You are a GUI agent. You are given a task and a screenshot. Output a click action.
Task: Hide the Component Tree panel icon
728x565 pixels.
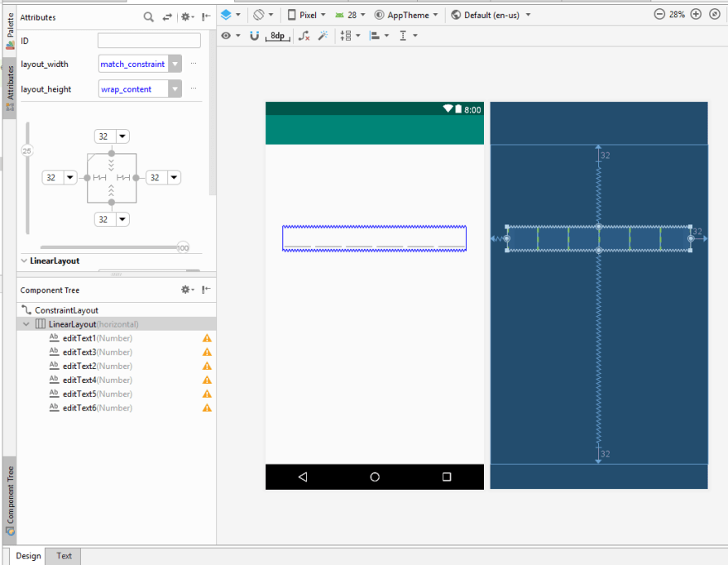pyautogui.click(x=206, y=290)
